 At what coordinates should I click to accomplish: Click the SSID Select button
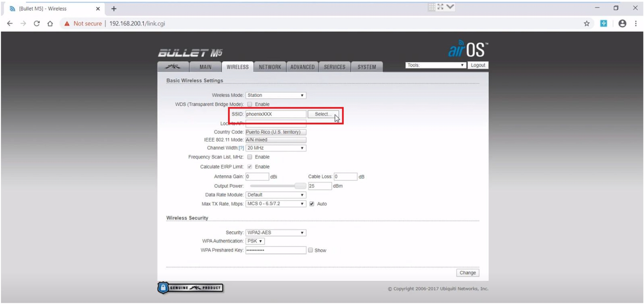(323, 114)
